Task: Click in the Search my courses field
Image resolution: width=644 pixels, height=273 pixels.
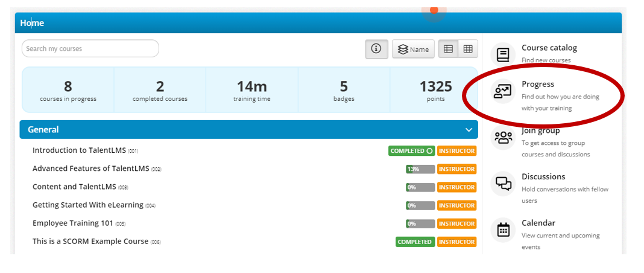Action: (x=90, y=48)
